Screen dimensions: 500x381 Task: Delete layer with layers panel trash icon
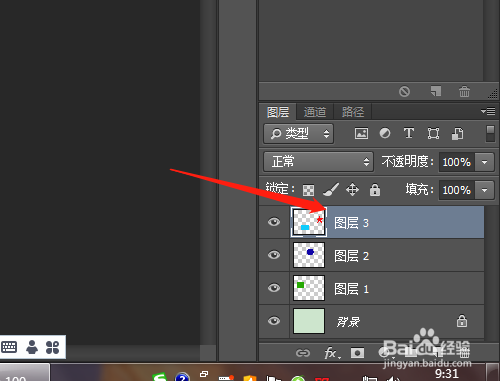(x=464, y=353)
